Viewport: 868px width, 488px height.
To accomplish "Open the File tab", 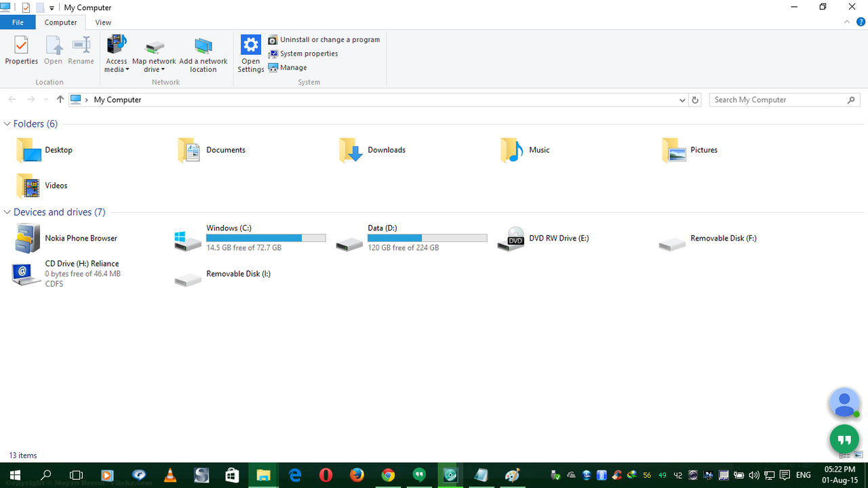I will point(18,22).
